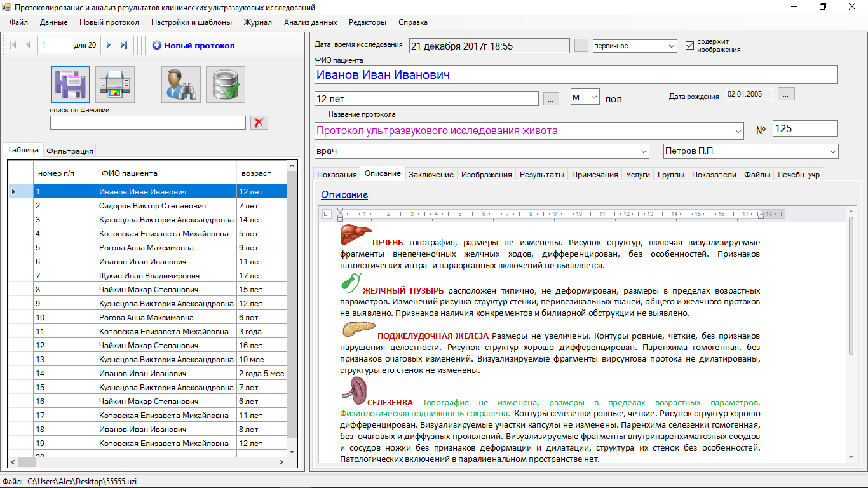Viewport: 868px width, 488px height.
Task: Expand the protocol name dropdown
Action: pyautogui.click(x=738, y=131)
